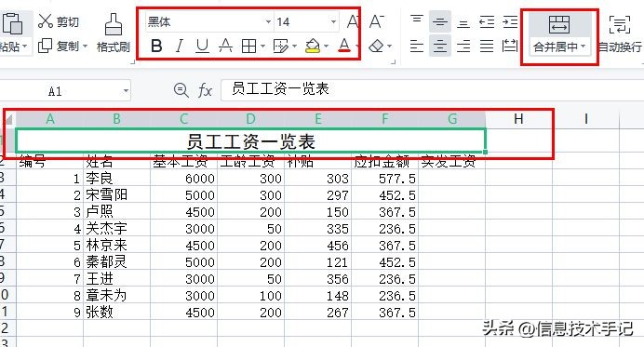Image resolution: width=644 pixels, height=347 pixels.
Task: Click allowance cell 456
Action: (317, 246)
